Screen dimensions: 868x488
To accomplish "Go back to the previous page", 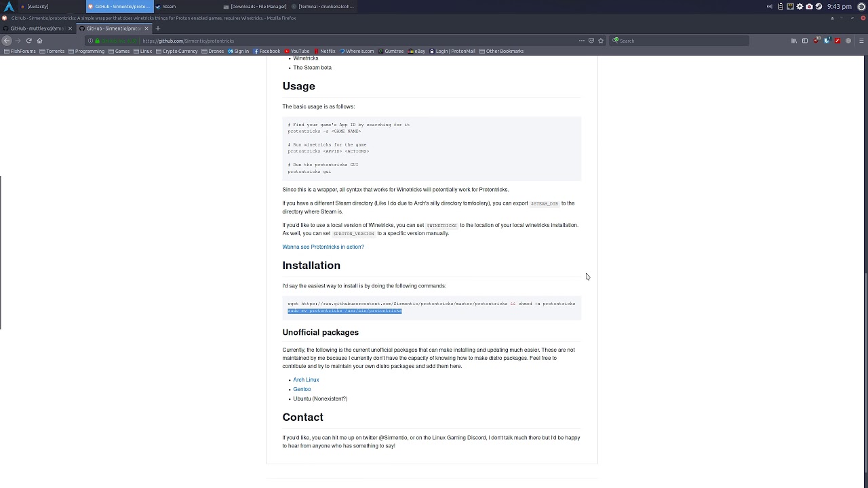I will pyautogui.click(x=7, y=41).
